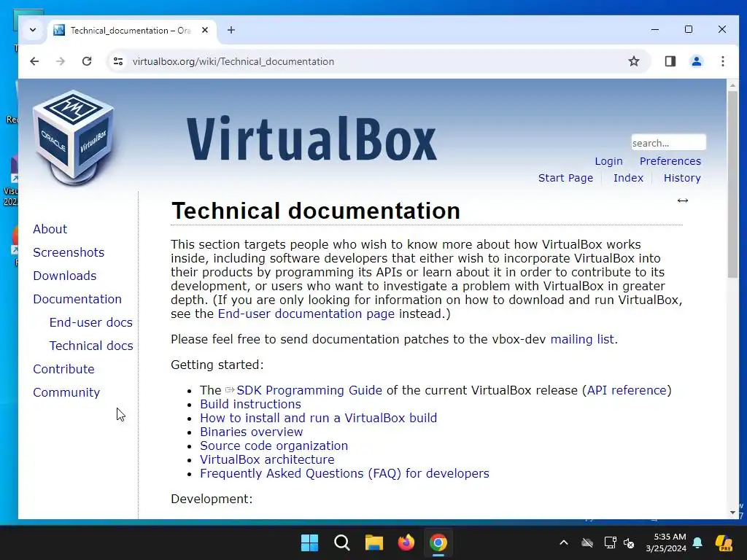Open the tab search dropdown
Image resolution: width=747 pixels, height=560 pixels.
(x=32, y=30)
